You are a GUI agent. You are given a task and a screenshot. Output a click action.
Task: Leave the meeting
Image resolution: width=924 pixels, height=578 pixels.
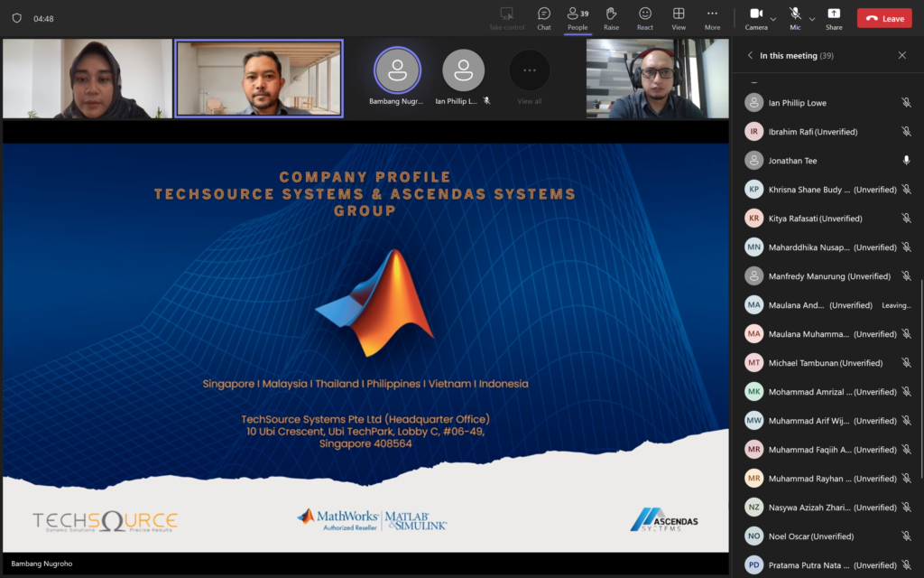(x=884, y=17)
